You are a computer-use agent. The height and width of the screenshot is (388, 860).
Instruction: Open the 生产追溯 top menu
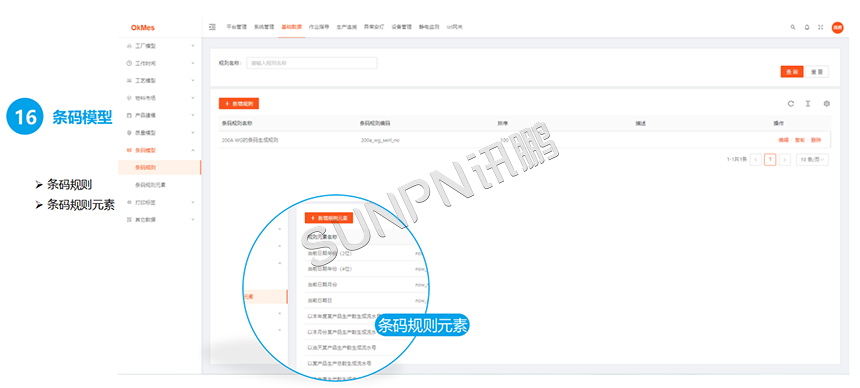coord(346,26)
